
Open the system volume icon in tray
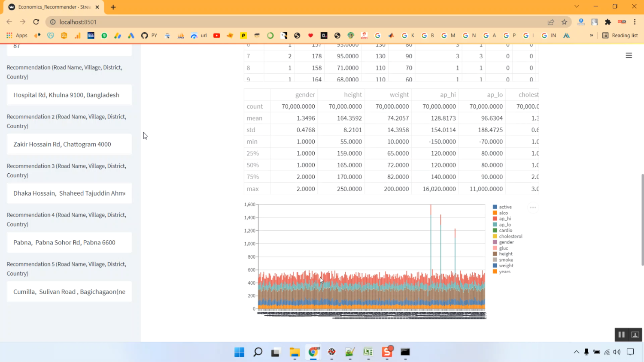click(x=617, y=352)
